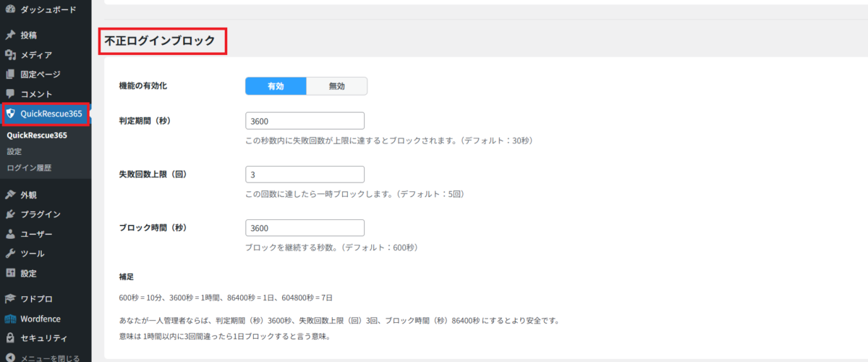Open the ログイン履歴 login history link
The width and height of the screenshot is (868, 362).
point(29,167)
